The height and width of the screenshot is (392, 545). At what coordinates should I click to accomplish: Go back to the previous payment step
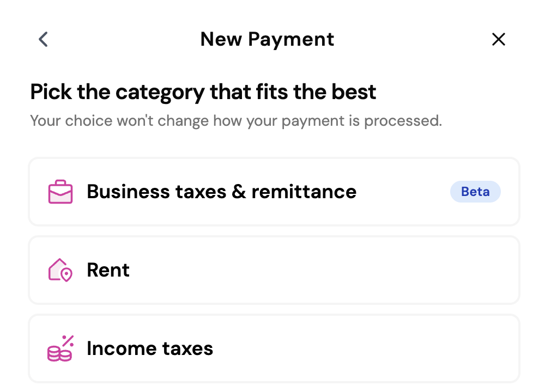[x=43, y=39]
